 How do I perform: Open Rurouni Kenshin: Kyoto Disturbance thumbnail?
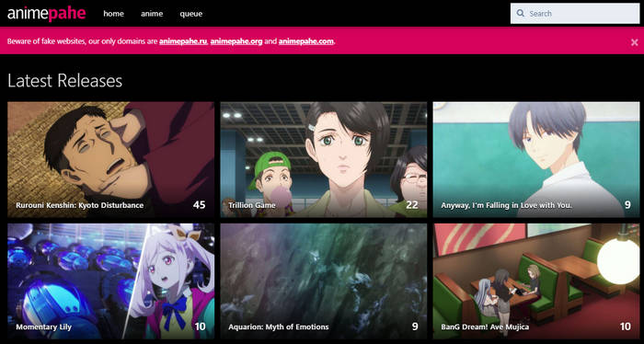coord(111,160)
